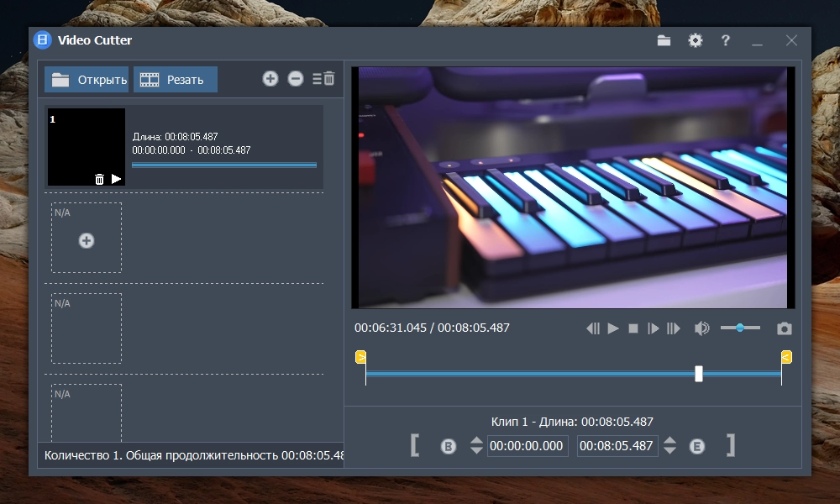Delete clip 1 via thumbnail trash icon
Image resolution: width=840 pixels, height=504 pixels.
[x=99, y=180]
